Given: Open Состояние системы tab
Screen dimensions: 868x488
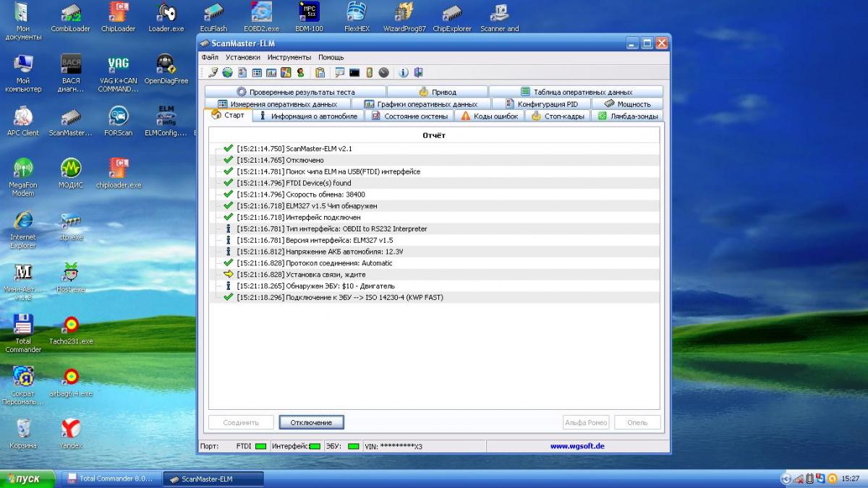Looking at the screenshot, I should click(409, 116).
